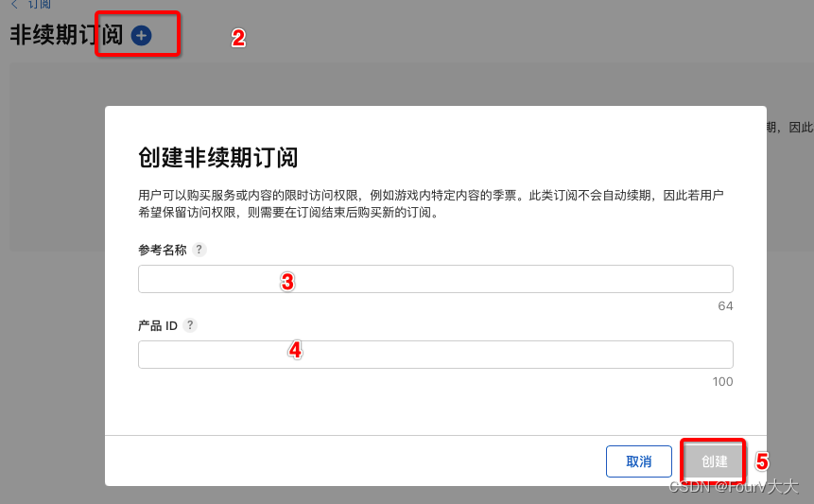Click the 创建非续期订阅 dialog title

click(x=218, y=157)
